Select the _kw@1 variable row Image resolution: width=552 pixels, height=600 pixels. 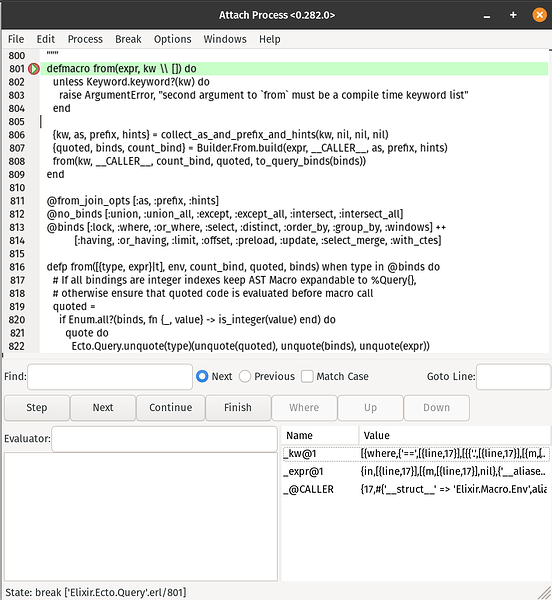coord(416,454)
